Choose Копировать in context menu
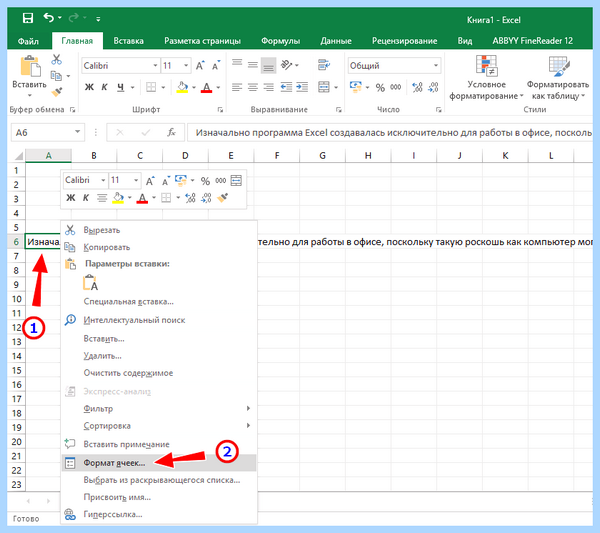 click(x=159, y=247)
